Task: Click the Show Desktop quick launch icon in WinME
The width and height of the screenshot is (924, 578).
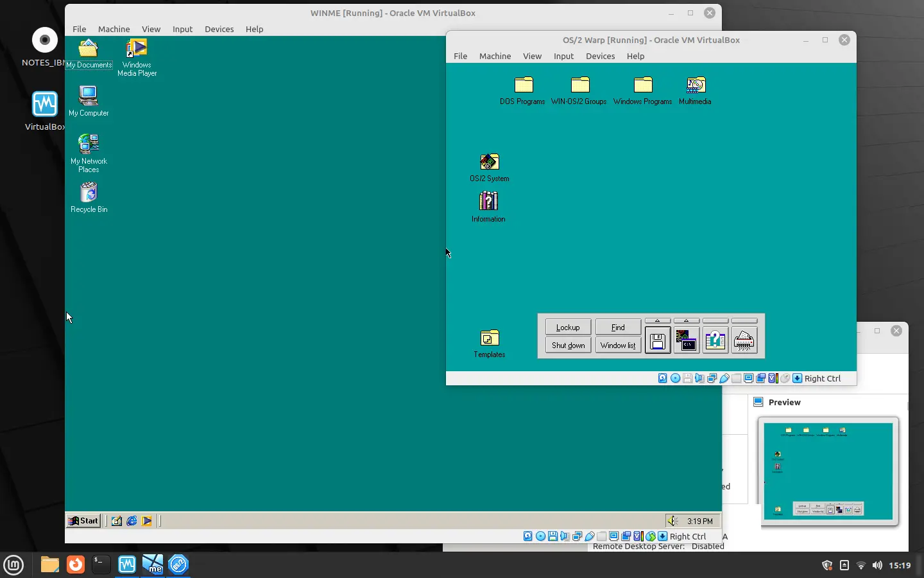Action: [x=117, y=521]
